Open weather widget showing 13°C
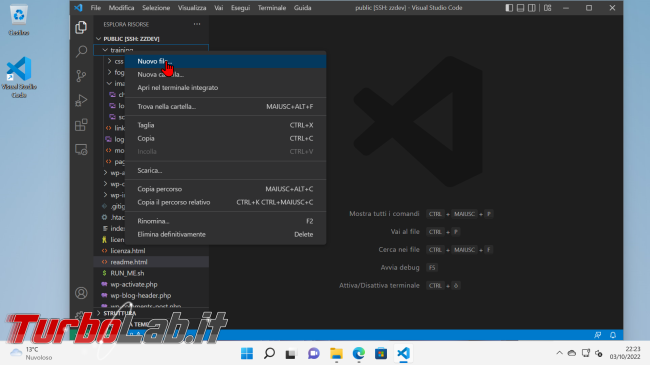Image resolution: width=650 pixels, height=365 pixels. (32, 353)
